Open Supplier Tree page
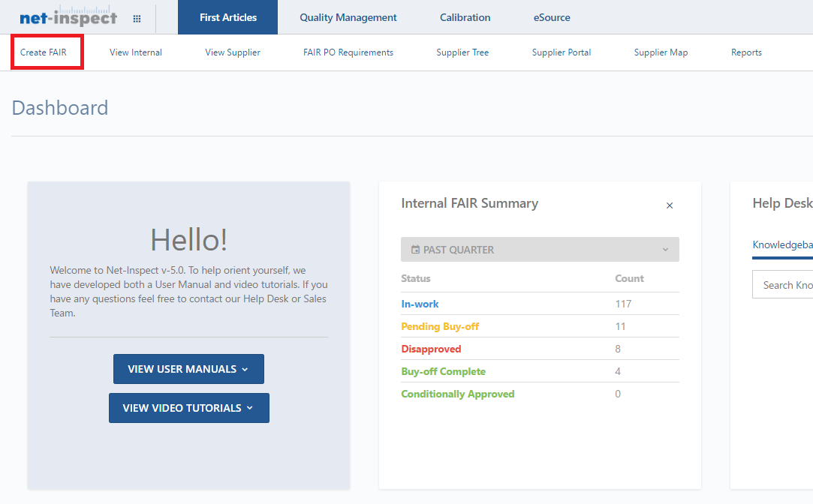Viewport: 813px width, 504px height. [462, 52]
